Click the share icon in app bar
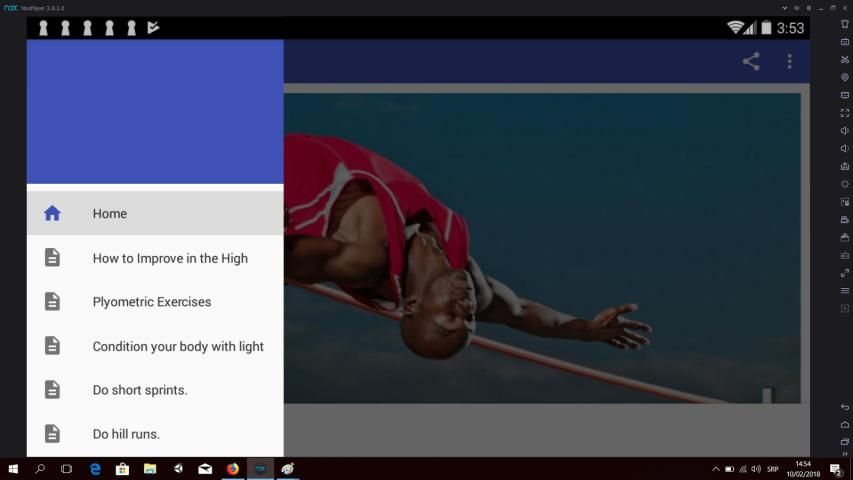The image size is (853, 480). pyautogui.click(x=750, y=62)
